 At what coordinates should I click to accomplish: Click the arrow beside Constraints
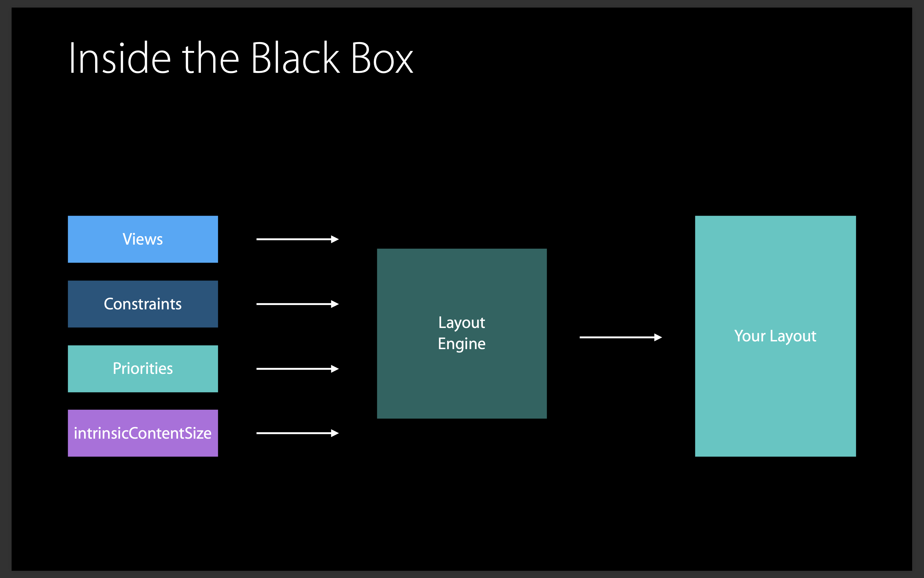(298, 304)
